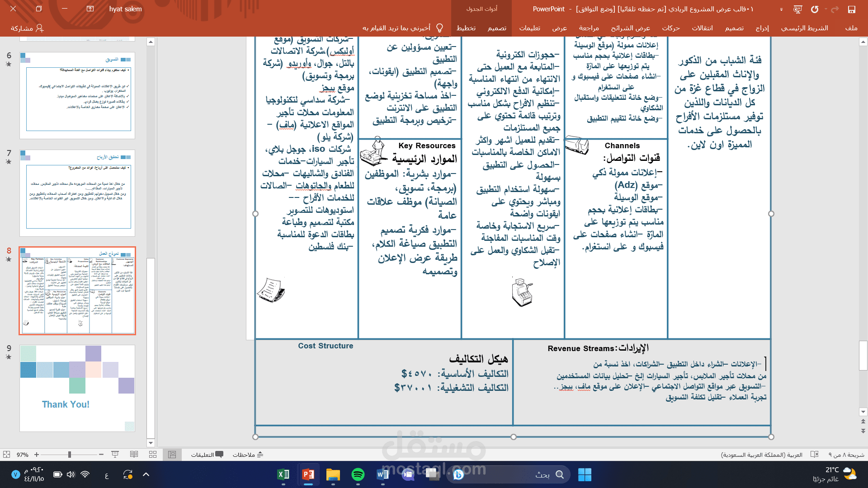The height and width of the screenshot is (488, 868).
Task: Click the zoom in plus button
Action: pyautogui.click(x=37, y=455)
